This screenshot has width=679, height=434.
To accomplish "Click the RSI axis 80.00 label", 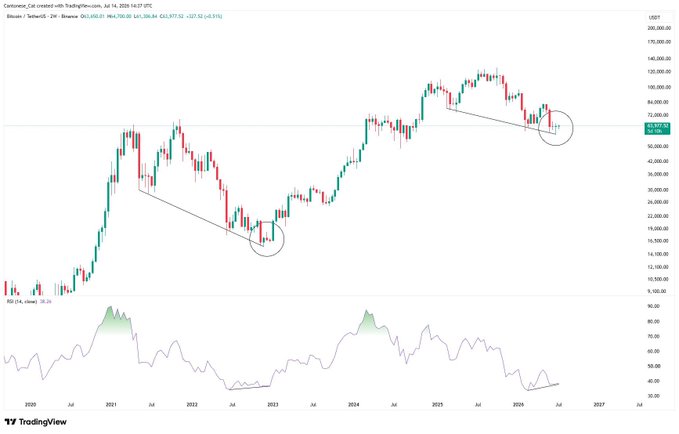I will [x=653, y=321].
